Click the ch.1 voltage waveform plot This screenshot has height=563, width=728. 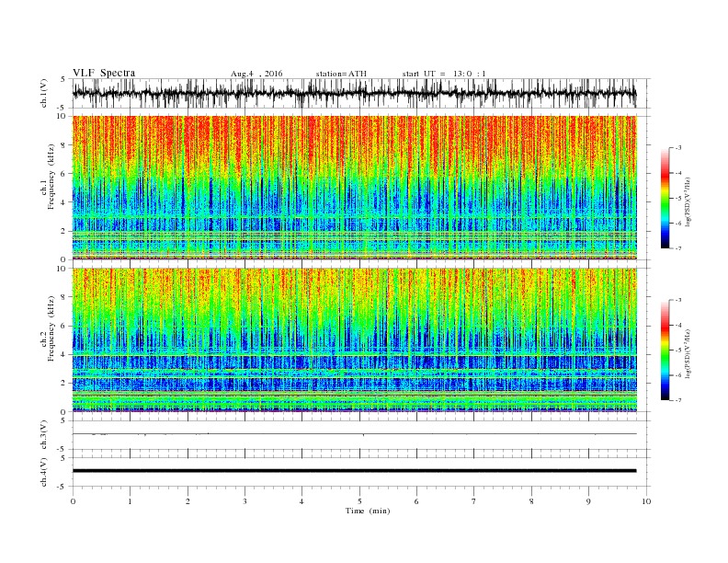[x=355, y=93]
